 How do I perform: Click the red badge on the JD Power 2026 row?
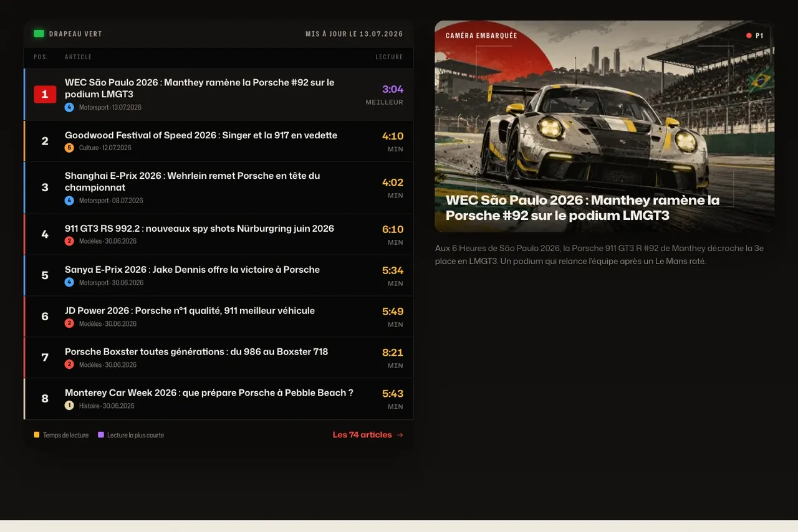coord(69,323)
